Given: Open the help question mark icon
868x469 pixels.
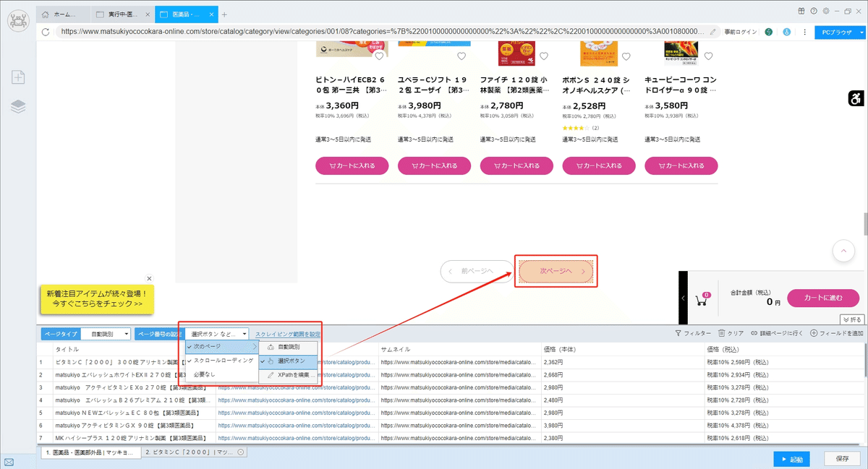Looking at the screenshot, I should 814,11.
